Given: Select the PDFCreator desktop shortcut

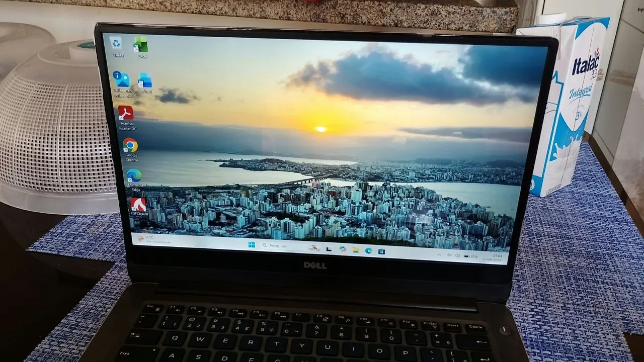Looking at the screenshot, I should click(x=138, y=206).
